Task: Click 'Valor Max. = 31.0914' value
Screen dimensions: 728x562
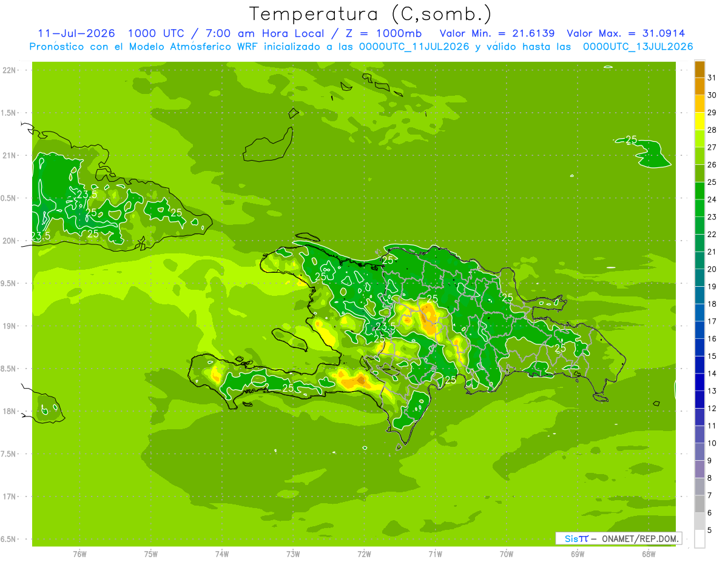Action: tap(625, 33)
